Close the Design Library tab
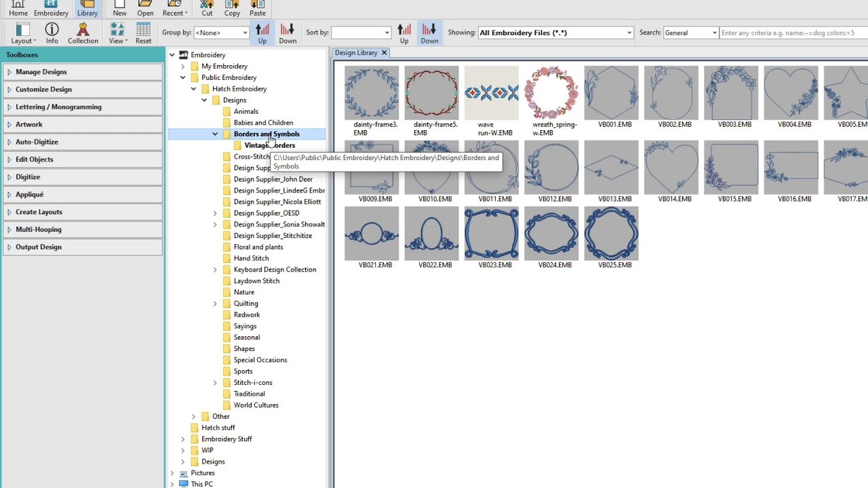Viewport: 868px width, 488px height. (x=384, y=53)
